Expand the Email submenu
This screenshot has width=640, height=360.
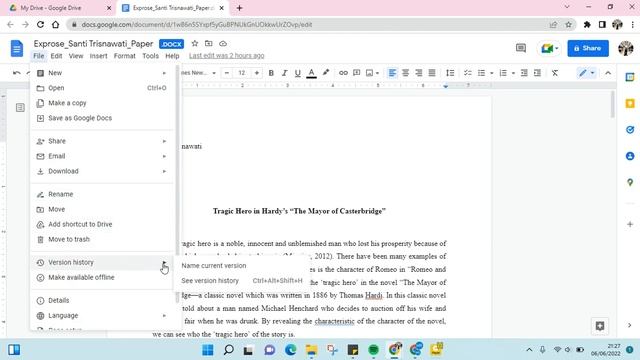click(x=102, y=156)
